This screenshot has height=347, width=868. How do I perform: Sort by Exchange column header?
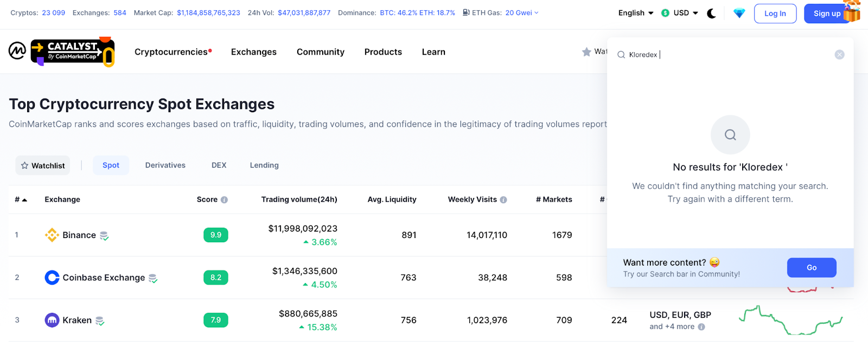[62, 200]
